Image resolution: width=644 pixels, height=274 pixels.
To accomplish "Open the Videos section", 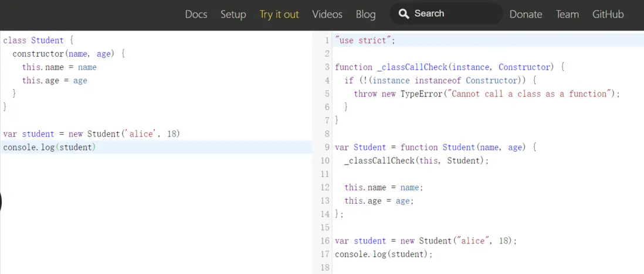I will 327,14.
